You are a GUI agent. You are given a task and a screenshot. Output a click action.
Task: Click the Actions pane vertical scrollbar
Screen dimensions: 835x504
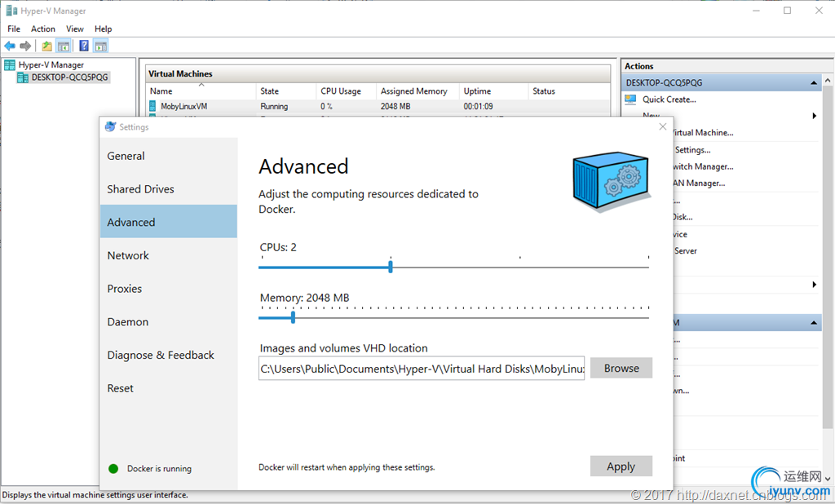pyautogui.click(x=827, y=256)
